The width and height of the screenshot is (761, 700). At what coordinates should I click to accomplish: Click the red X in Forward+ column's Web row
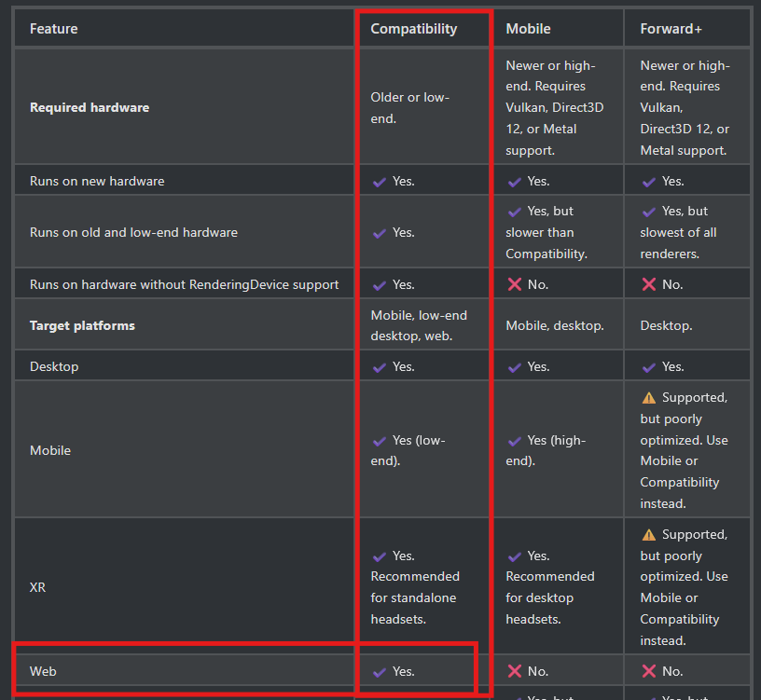pos(648,671)
